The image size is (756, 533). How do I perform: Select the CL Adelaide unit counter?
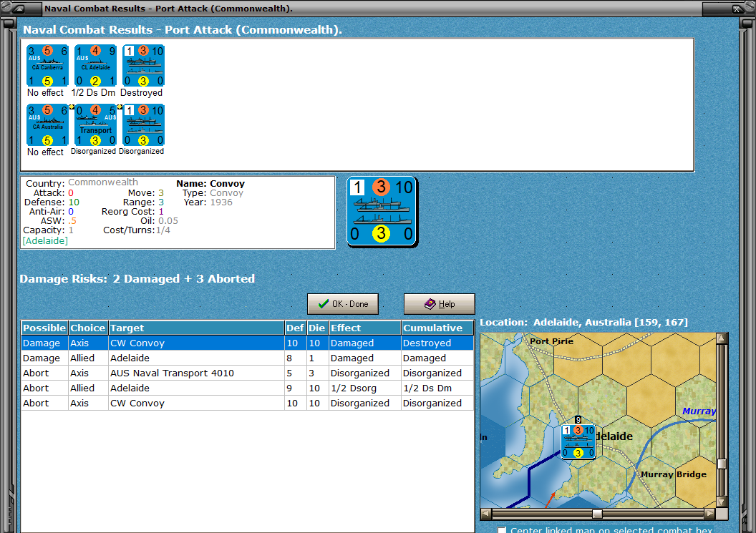point(95,66)
